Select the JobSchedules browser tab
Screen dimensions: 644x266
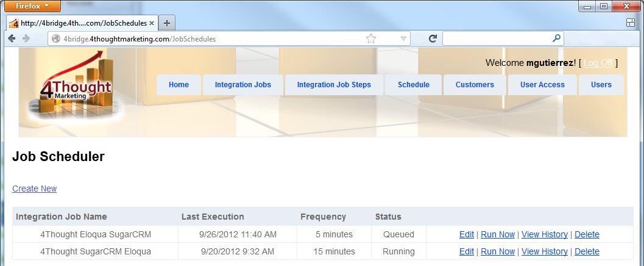pyautogui.click(x=82, y=23)
